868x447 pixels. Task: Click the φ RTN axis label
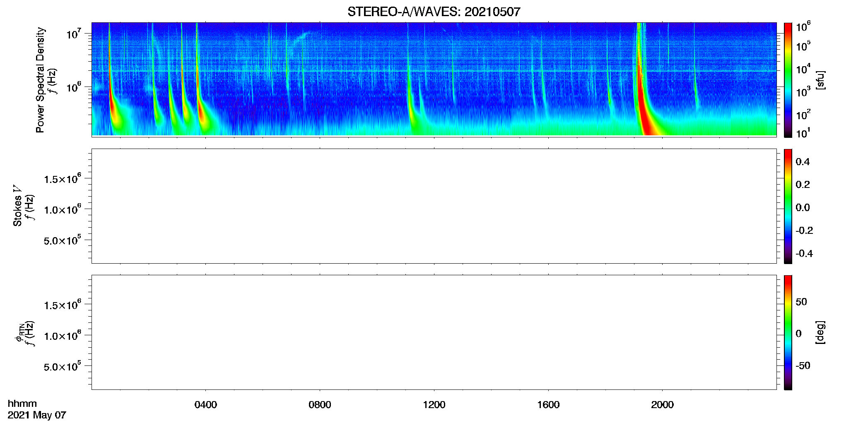(19, 332)
